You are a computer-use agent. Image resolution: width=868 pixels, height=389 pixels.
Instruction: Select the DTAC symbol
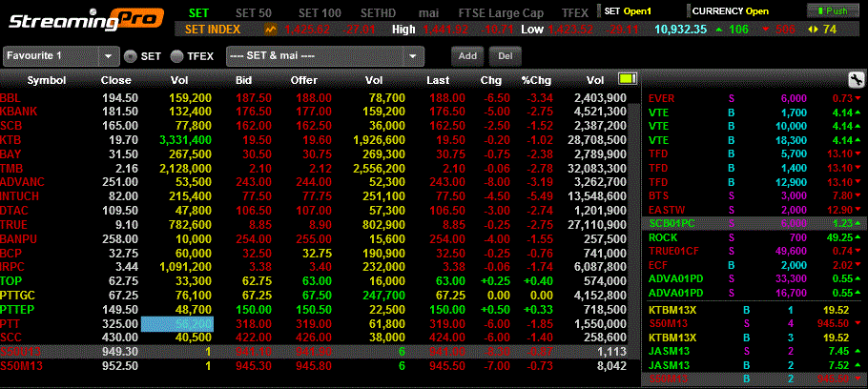pos(14,211)
